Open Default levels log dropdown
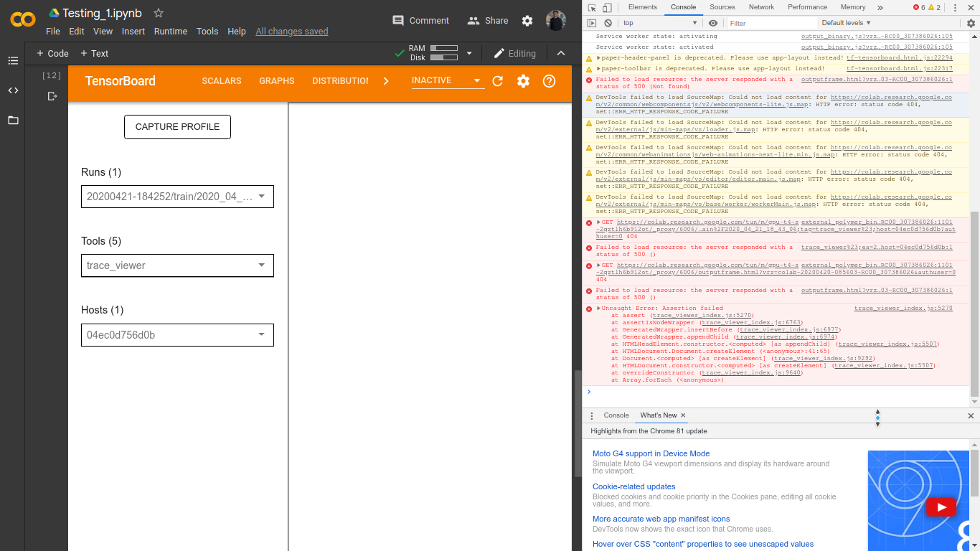The image size is (980, 551). [x=846, y=23]
